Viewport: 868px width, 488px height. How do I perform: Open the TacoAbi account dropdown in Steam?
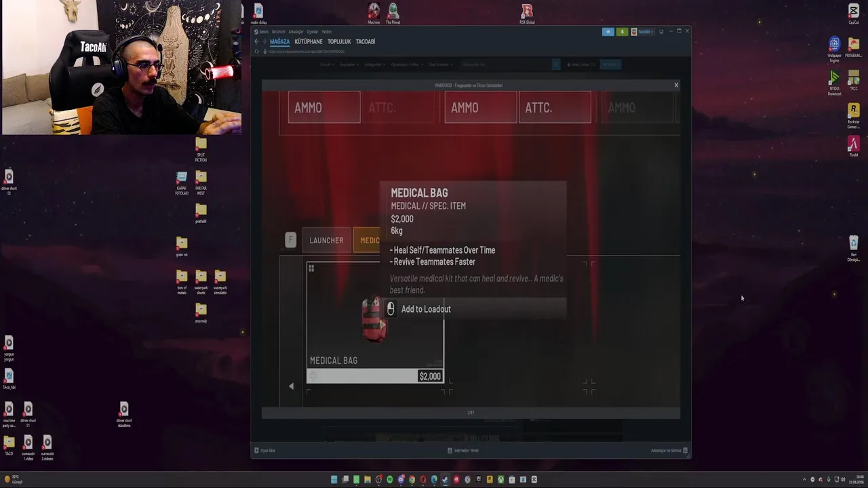(642, 32)
